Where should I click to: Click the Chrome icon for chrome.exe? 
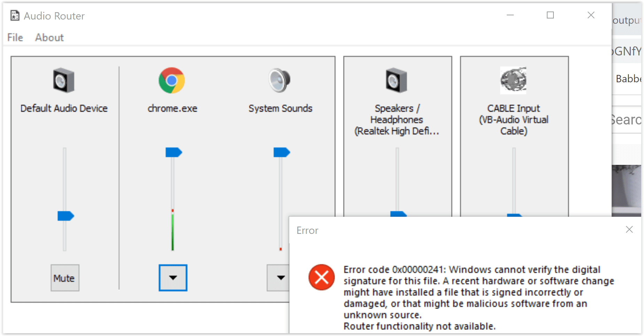pyautogui.click(x=172, y=81)
